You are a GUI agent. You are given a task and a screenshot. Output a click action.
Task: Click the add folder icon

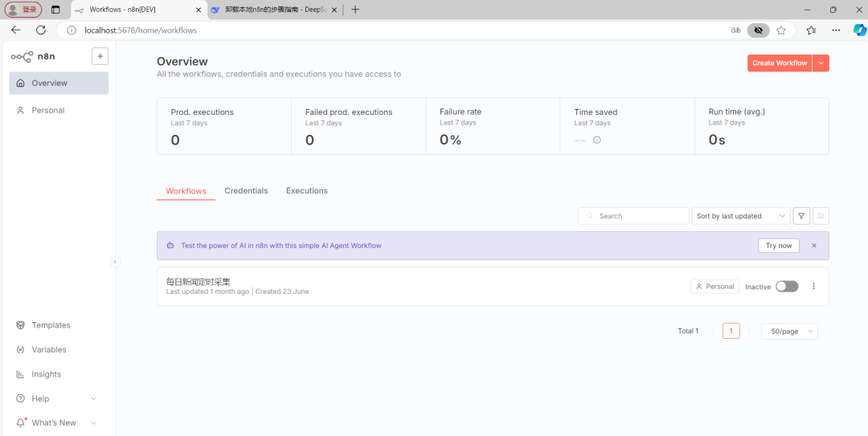click(x=821, y=216)
